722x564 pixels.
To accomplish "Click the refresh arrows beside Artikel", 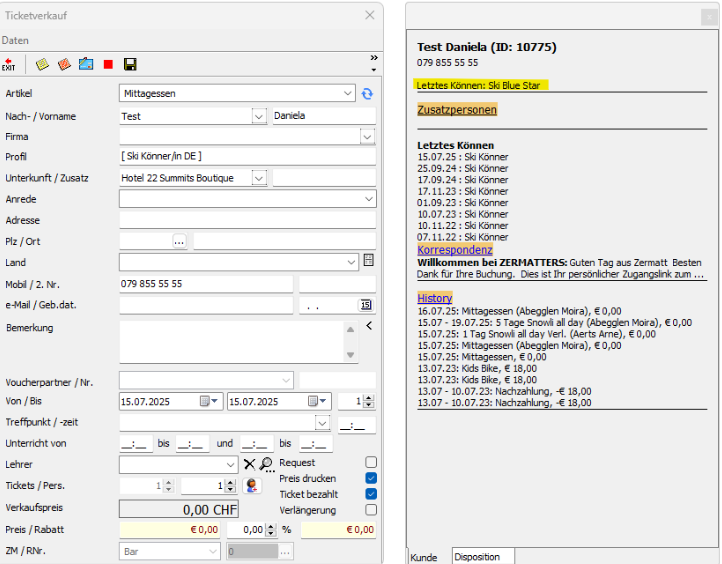I will click(367, 94).
